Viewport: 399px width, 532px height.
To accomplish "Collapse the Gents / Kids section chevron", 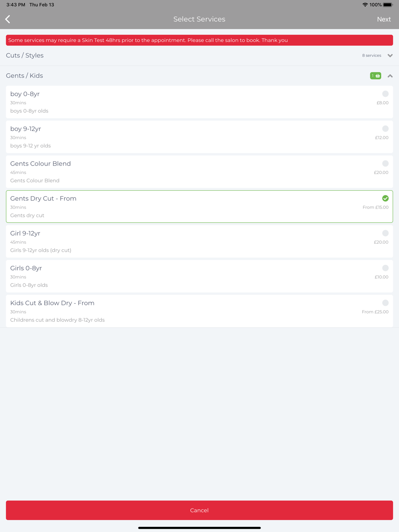I will (x=390, y=76).
